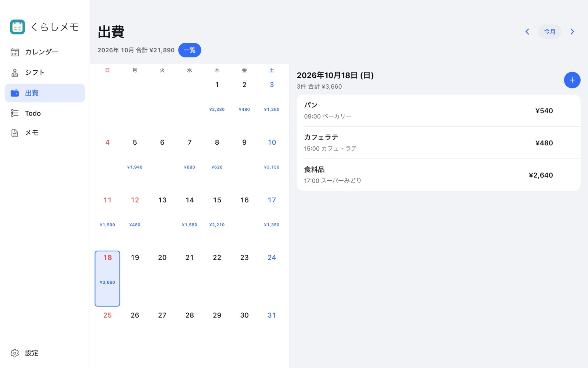Click the ¥2,210 amount on October 15
The width and height of the screenshot is (588, 368).
(217, 225)
